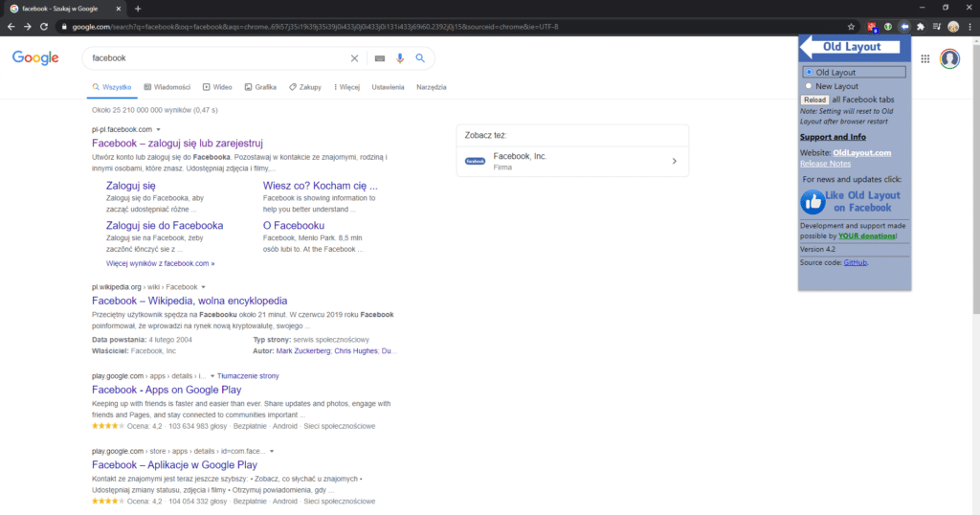Viewport: 980px width, 515px height.
Task: Click Reload button for all Facebook tabs
Action: 814,100
